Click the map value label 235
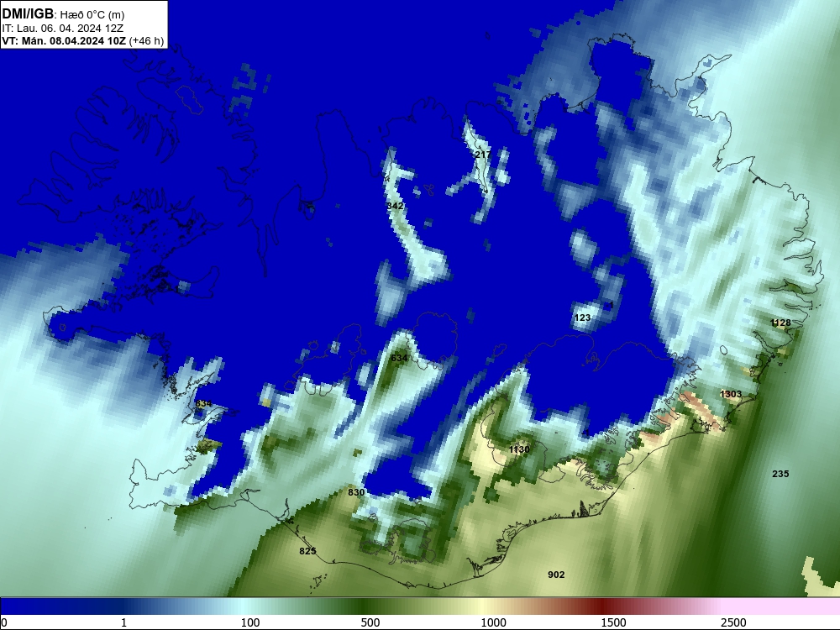This screenshot has height=630, width=840. (780, 474)
